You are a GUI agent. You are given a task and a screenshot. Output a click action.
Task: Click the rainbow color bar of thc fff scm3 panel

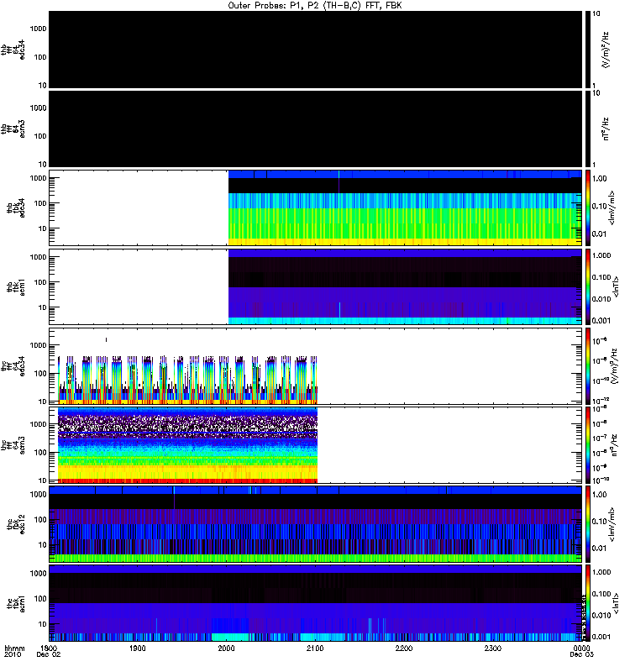click(x=587, y=445)
